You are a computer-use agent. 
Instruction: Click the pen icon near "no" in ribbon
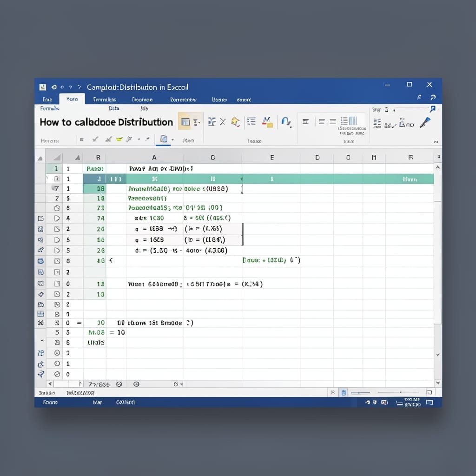402,122
